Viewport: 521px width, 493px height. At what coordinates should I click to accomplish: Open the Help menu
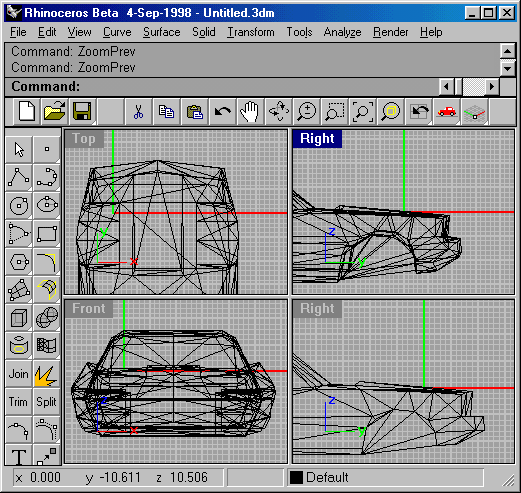tap(431, 32)
